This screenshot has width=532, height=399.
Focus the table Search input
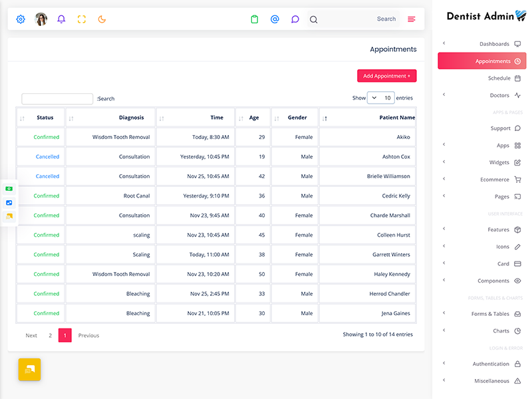(x=57, y=98)
